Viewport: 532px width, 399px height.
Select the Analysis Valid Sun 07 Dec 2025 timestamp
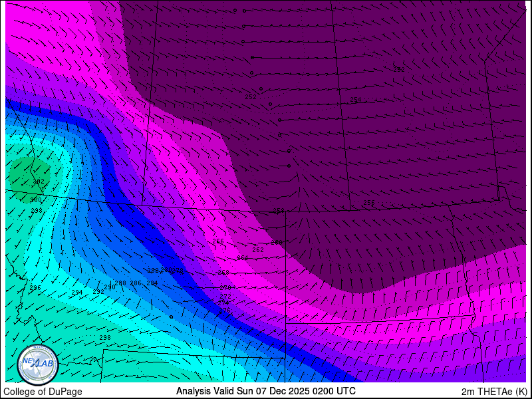(x=265, y=390)
